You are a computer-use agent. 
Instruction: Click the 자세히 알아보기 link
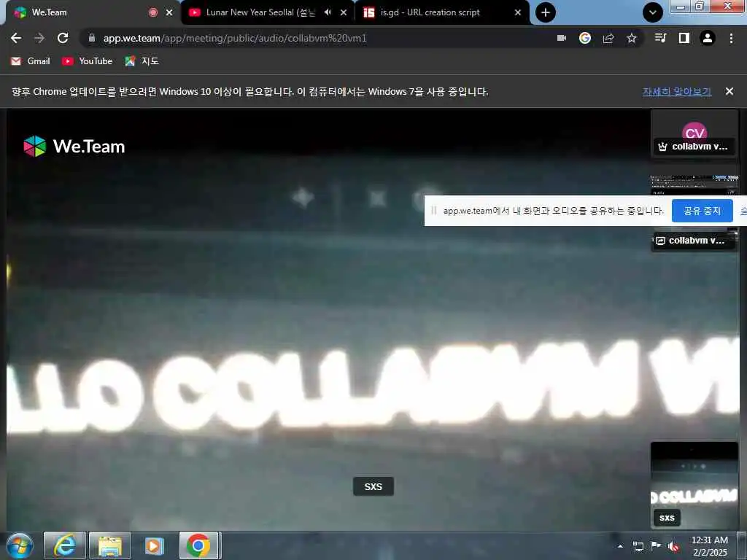[x=676, y=91]
